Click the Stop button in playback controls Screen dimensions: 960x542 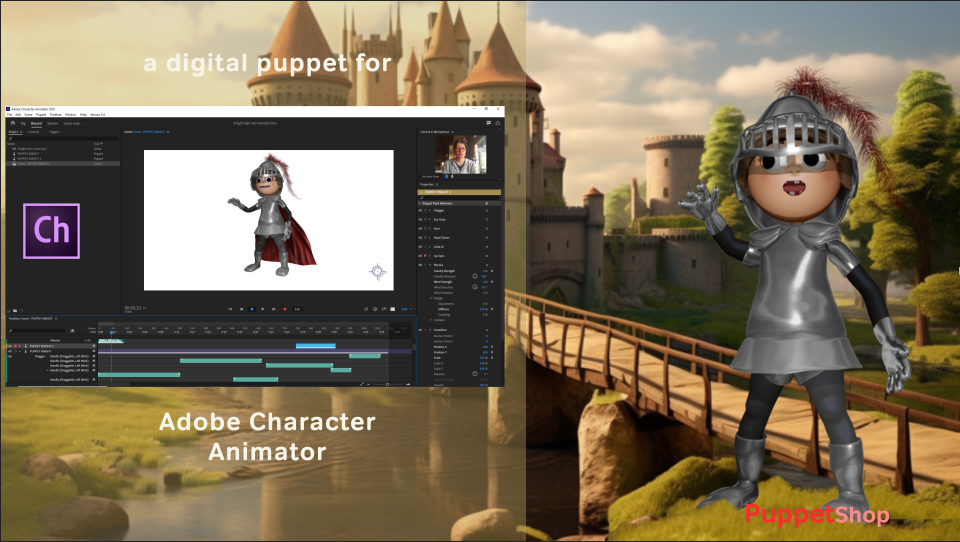pos(252,309)
